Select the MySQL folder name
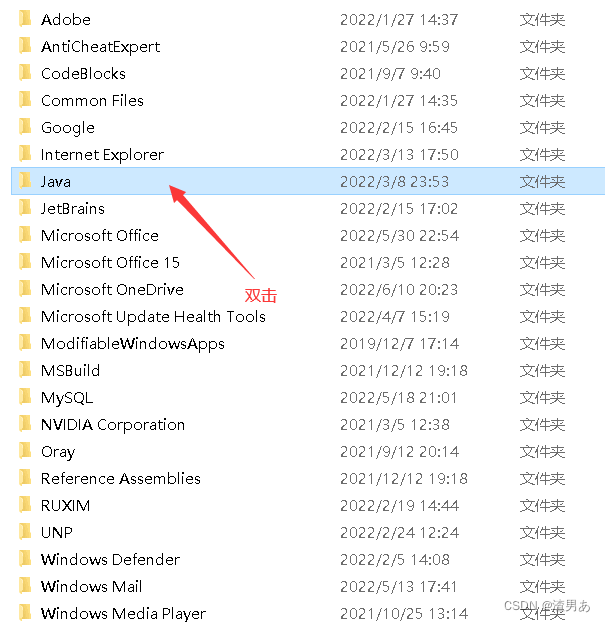 67,397
